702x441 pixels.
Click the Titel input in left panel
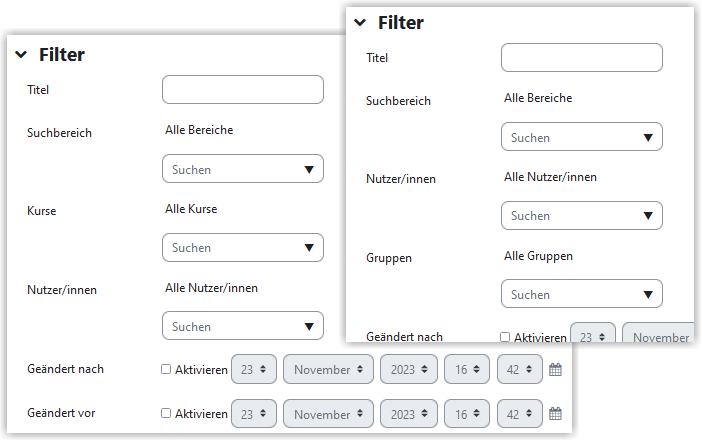pyautogui.click(x=243, y=90)
